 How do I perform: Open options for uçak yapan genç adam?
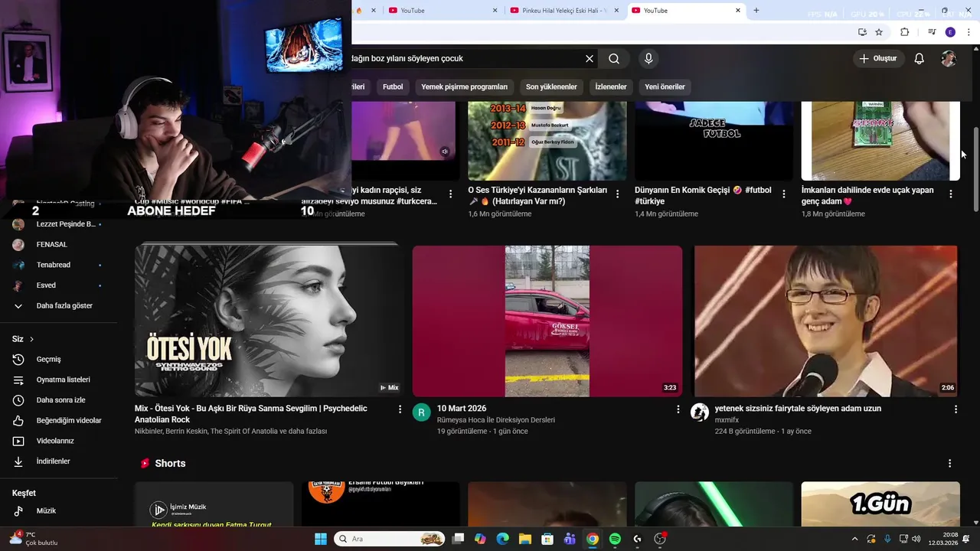coord(951,194)
